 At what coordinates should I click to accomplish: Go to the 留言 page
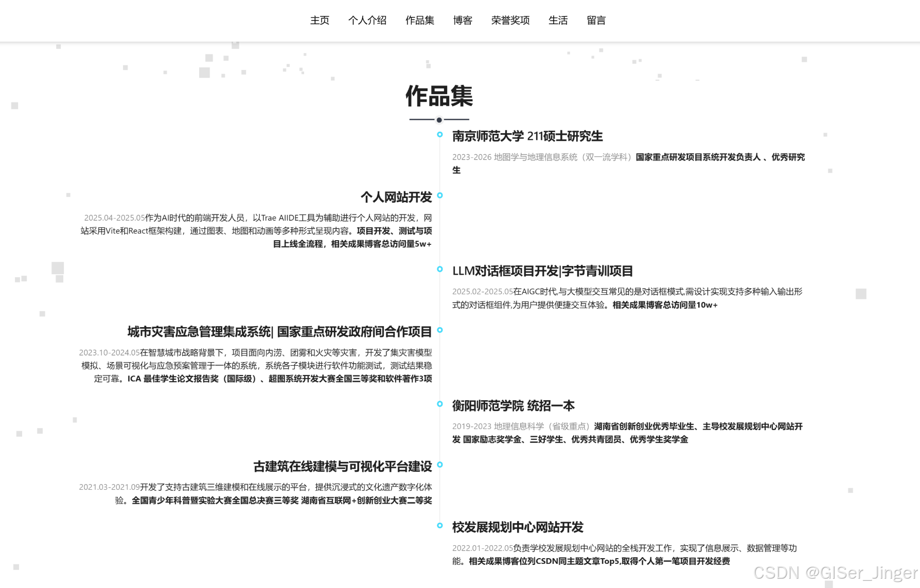pos(596,21)
